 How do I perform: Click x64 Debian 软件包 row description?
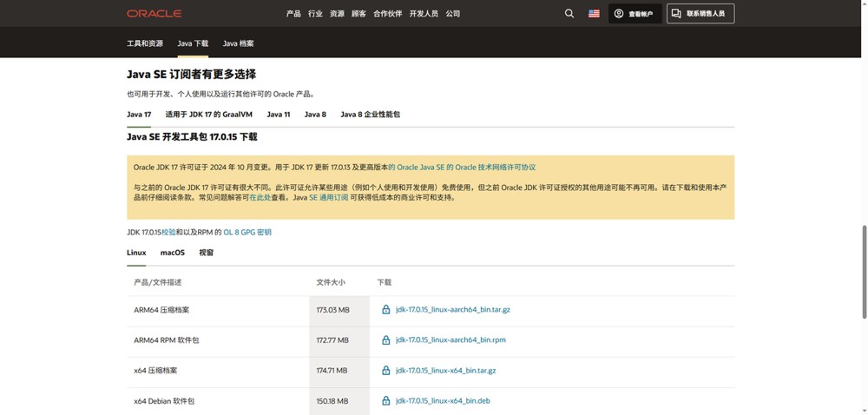click(x=164, y=401)
